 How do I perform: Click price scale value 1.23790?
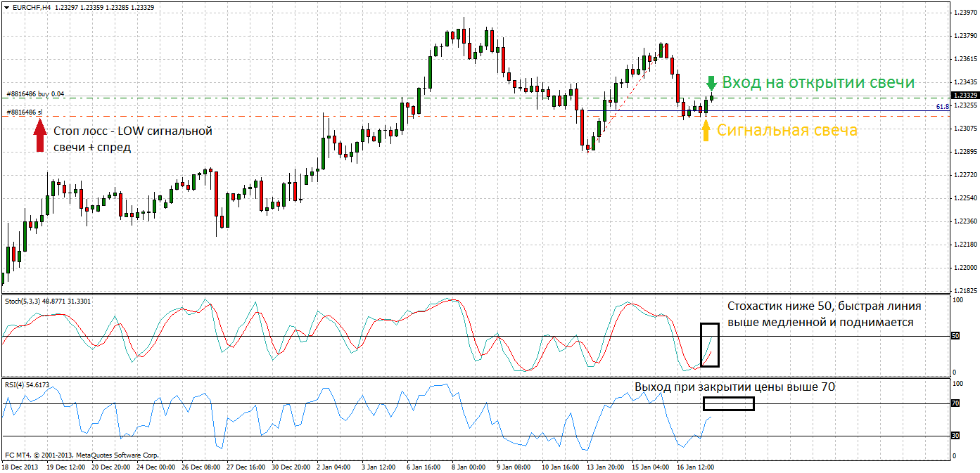click(965, 36)
